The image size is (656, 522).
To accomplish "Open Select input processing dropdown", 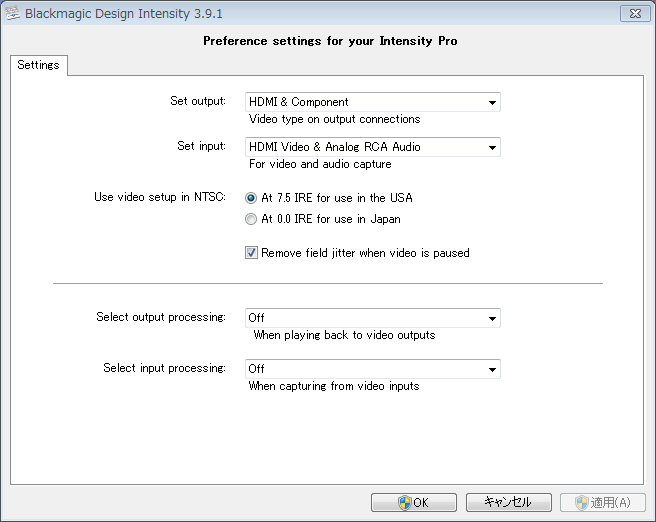I will (x=372, y=369).
